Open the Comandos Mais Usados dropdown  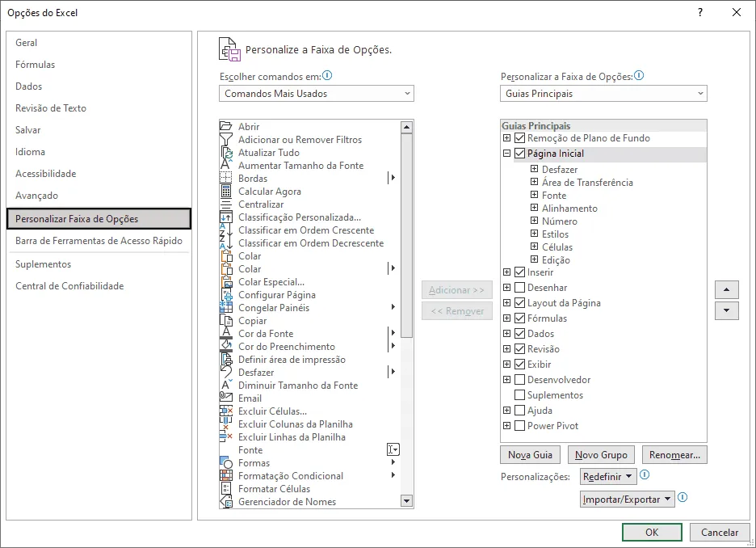[317, 94]
